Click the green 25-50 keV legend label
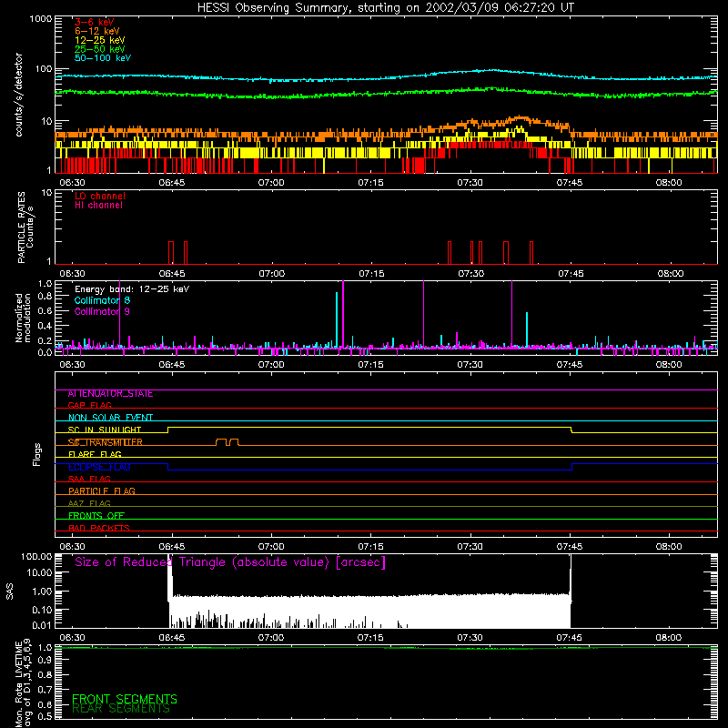728x728 pixels. (100, 49)
